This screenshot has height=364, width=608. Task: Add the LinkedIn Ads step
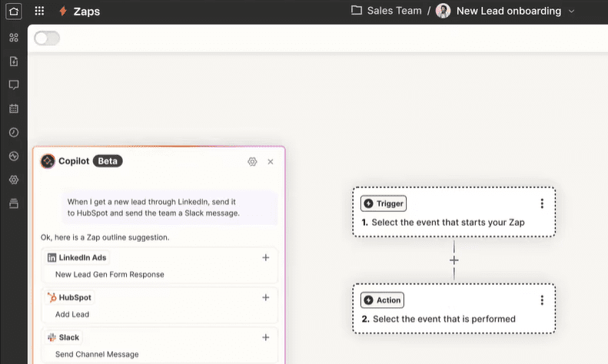click(x=266, y=257)
